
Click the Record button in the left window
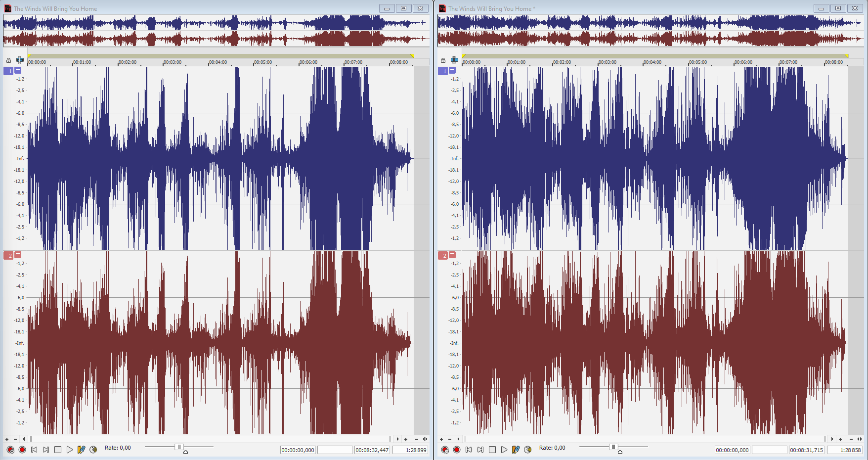[22, 450]
